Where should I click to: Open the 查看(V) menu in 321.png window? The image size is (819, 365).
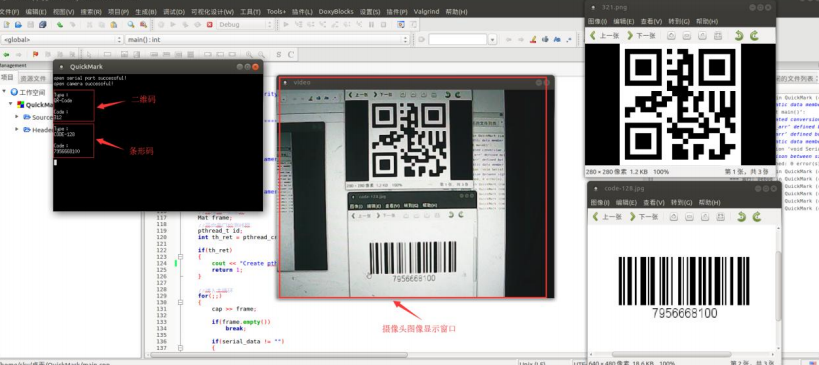651,21
